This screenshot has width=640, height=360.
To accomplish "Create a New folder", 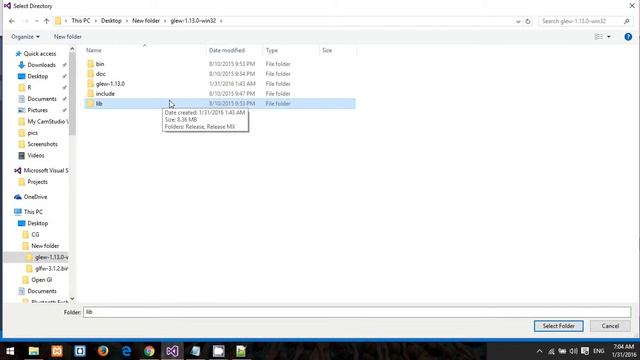I will pyautogui.click(x=68, y=37).
